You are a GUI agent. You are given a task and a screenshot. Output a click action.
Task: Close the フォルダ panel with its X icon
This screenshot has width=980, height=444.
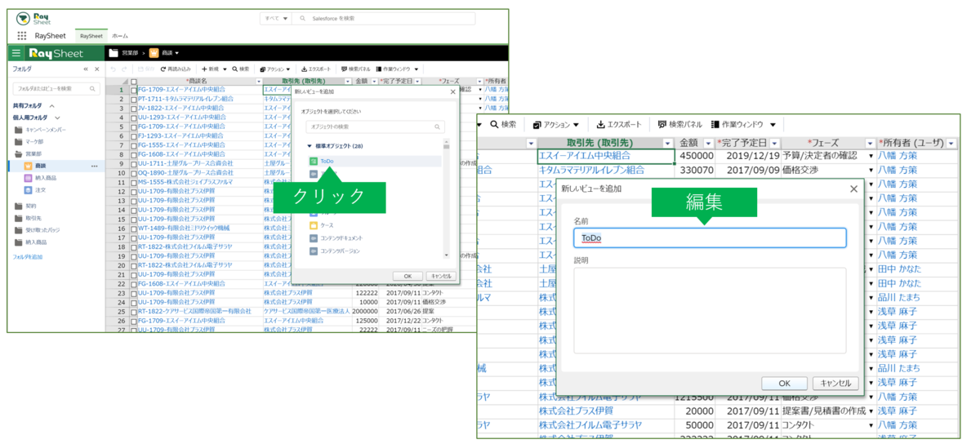(x=97, y=69)
